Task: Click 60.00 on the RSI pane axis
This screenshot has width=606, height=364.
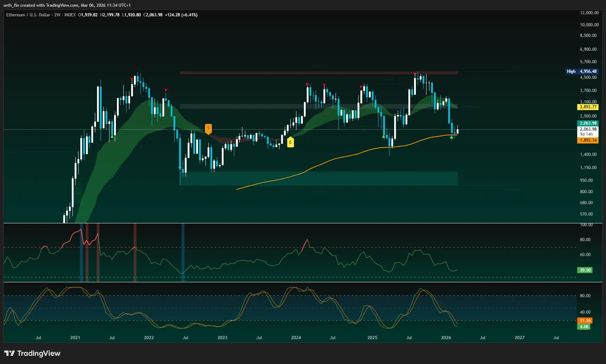Action: (585, 255)
